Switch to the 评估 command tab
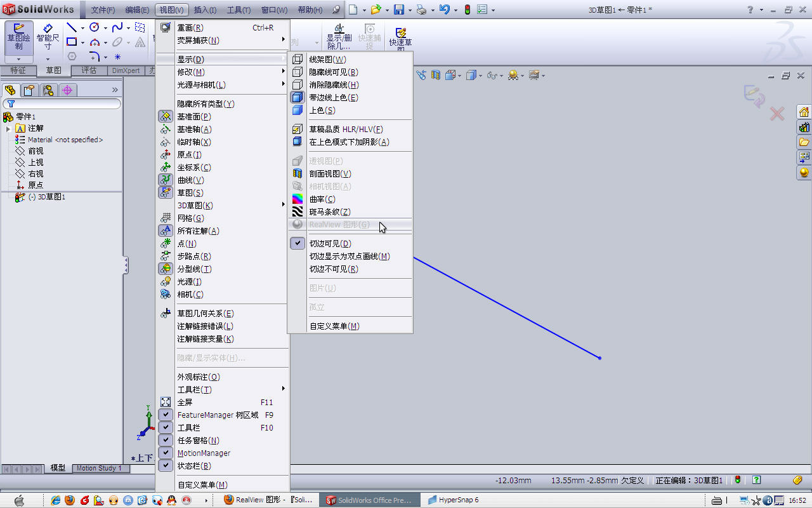Screen dimensions: 812x508 89,70
